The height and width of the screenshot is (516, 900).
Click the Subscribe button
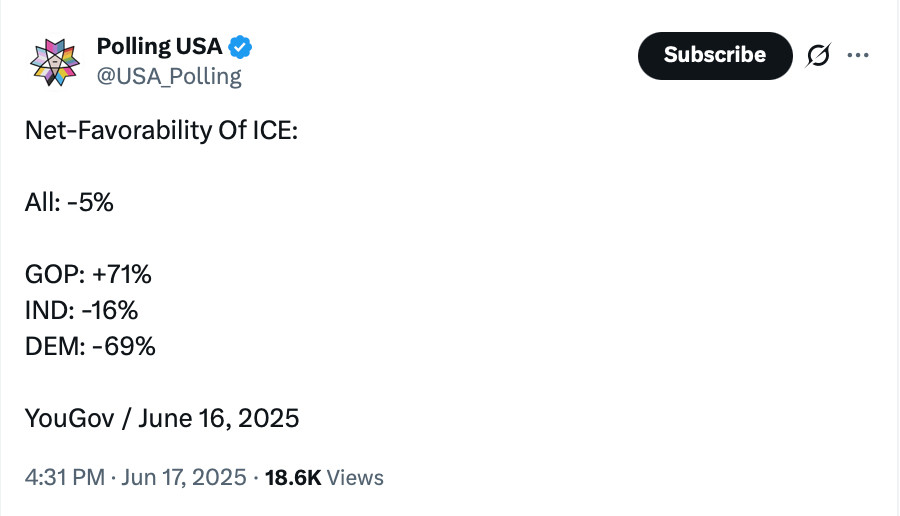tap(715, 56)
